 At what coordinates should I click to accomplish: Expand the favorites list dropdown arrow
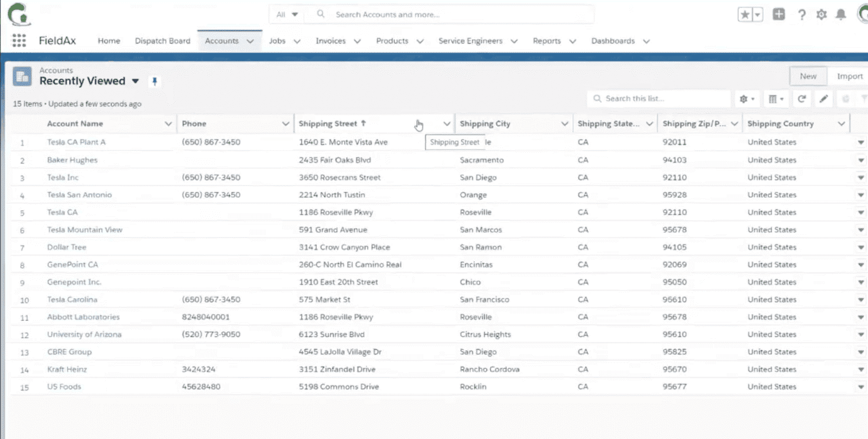(758, 15)
